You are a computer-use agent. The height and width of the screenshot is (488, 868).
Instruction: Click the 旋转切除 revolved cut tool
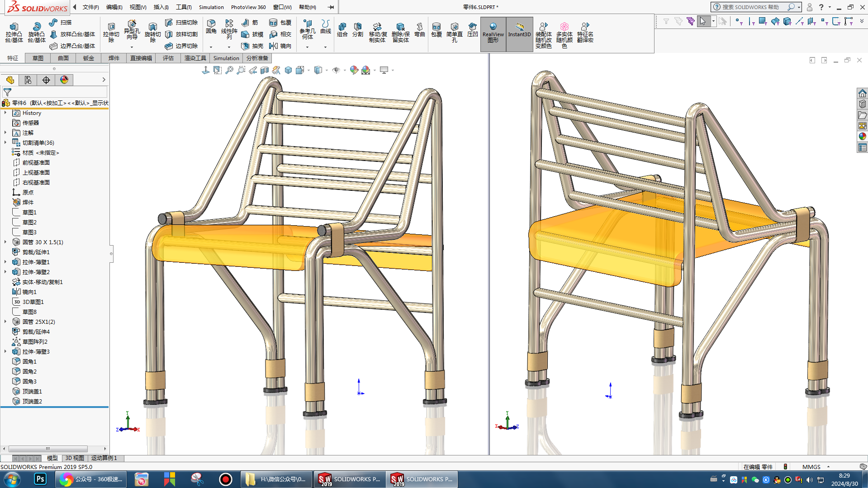153,32
